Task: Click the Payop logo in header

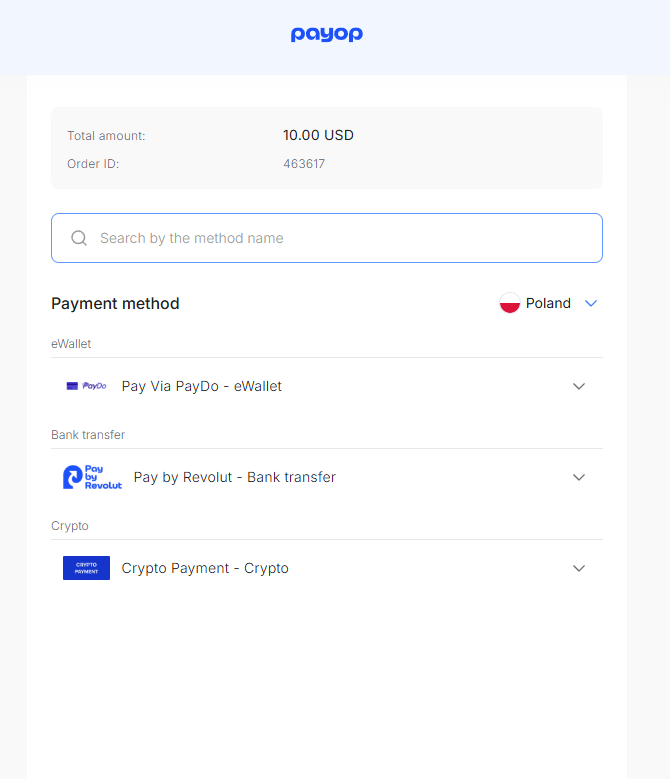Action: [x=327, y=34]
